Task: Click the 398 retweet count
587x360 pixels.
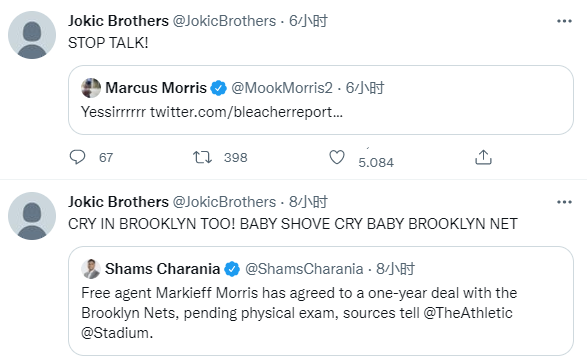Action: coord(235,158)
